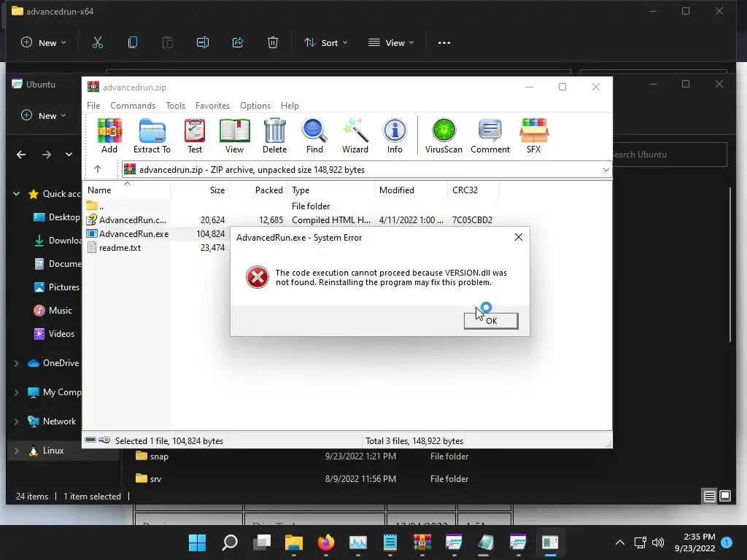Click Copy icon in advancedrun-x64 window
Image resolution: width=747 pixels, height=560 pixels.
coord(133,42)
